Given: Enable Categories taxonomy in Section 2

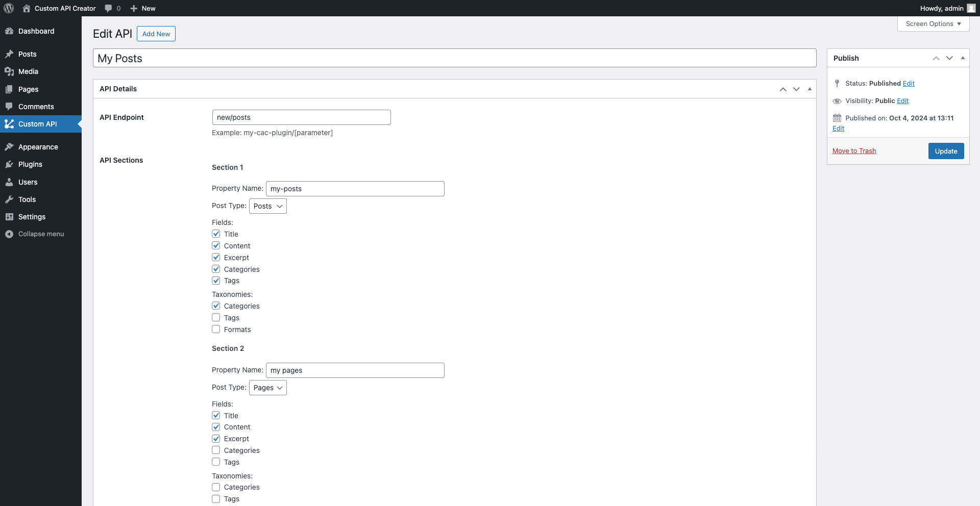Looking at the screenshot, I should [x=216, y=487].
